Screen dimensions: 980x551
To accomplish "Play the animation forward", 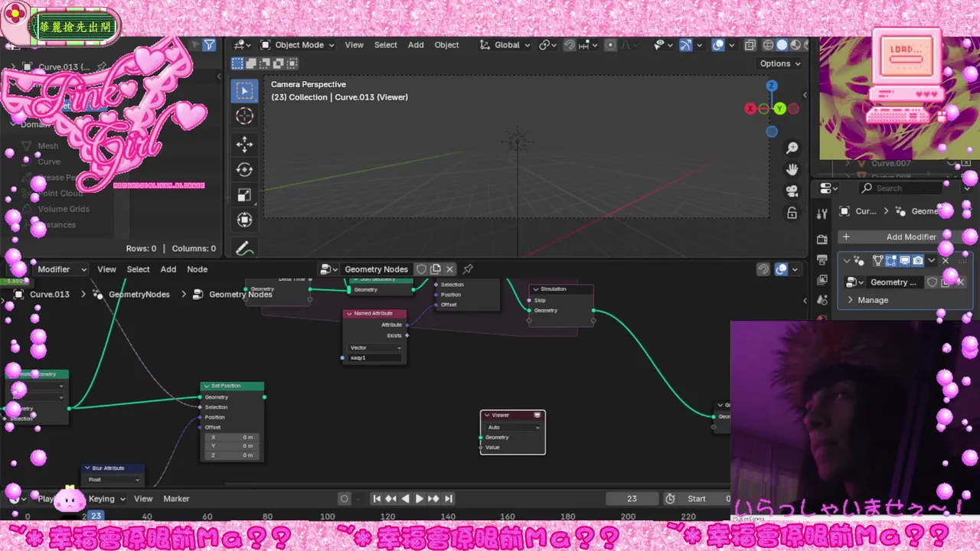I will tap(419, 499).
